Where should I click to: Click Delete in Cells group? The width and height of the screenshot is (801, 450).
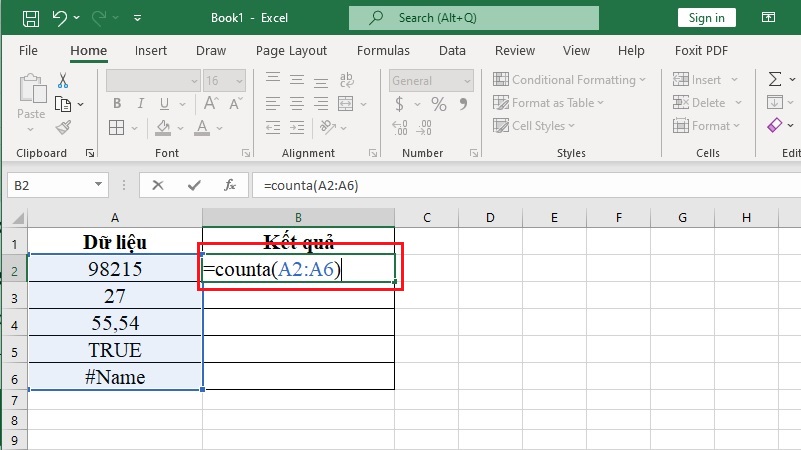click(699, 103)
